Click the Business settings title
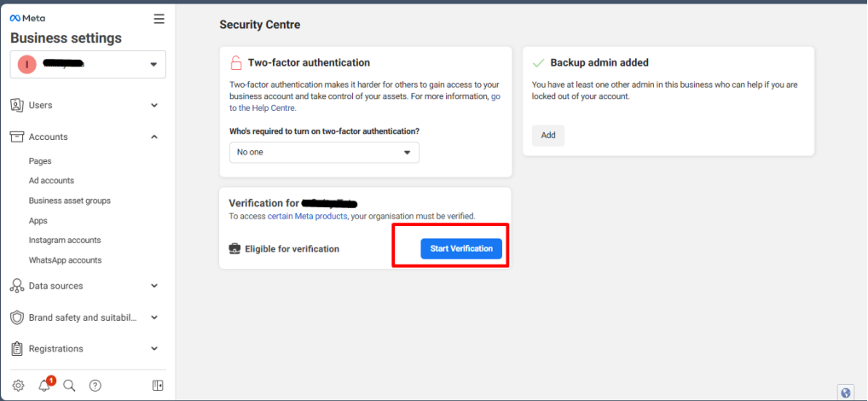This screenshot has height=401, width=868. pos(66,38)
